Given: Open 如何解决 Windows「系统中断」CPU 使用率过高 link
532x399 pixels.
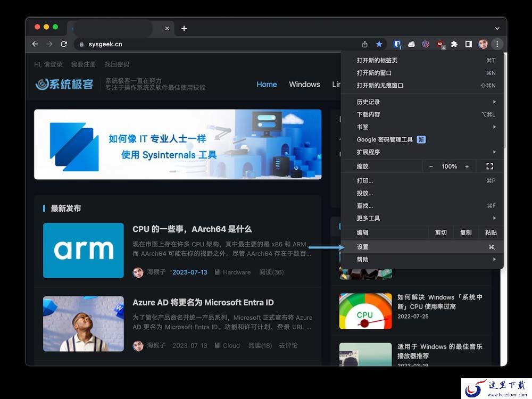Looking at the screenshot, I should tap(440, 302).
